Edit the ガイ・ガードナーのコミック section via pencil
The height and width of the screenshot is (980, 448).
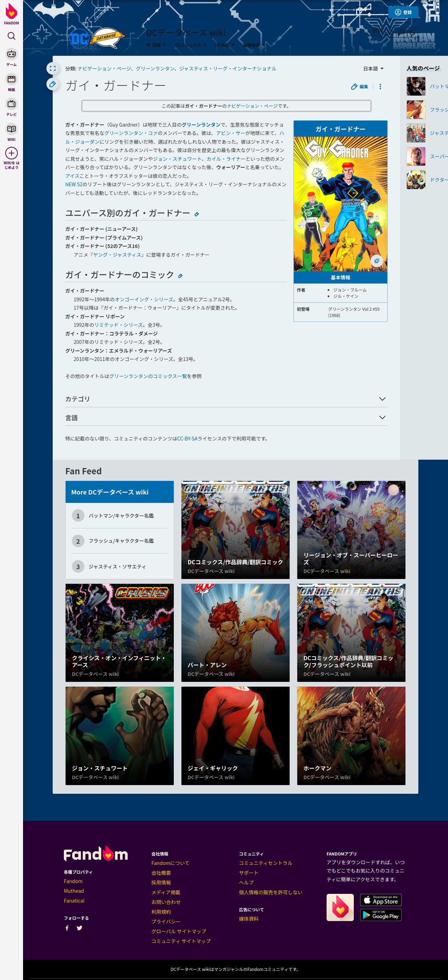[180, 276]
